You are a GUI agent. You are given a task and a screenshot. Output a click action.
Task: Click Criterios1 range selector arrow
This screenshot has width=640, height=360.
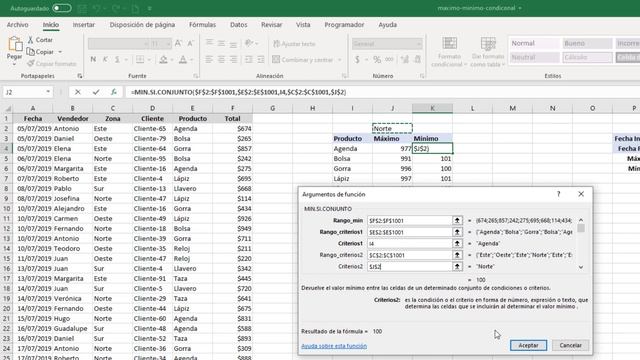[457, 243]
